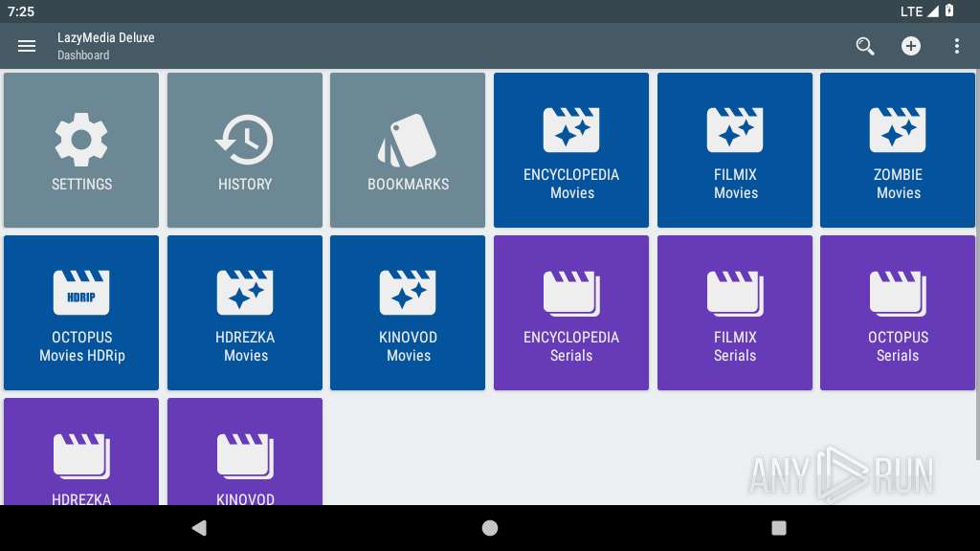Open the purple Kinovod serials tile
This screenshot has height=551, width=980.
click(x=245, y=452)
